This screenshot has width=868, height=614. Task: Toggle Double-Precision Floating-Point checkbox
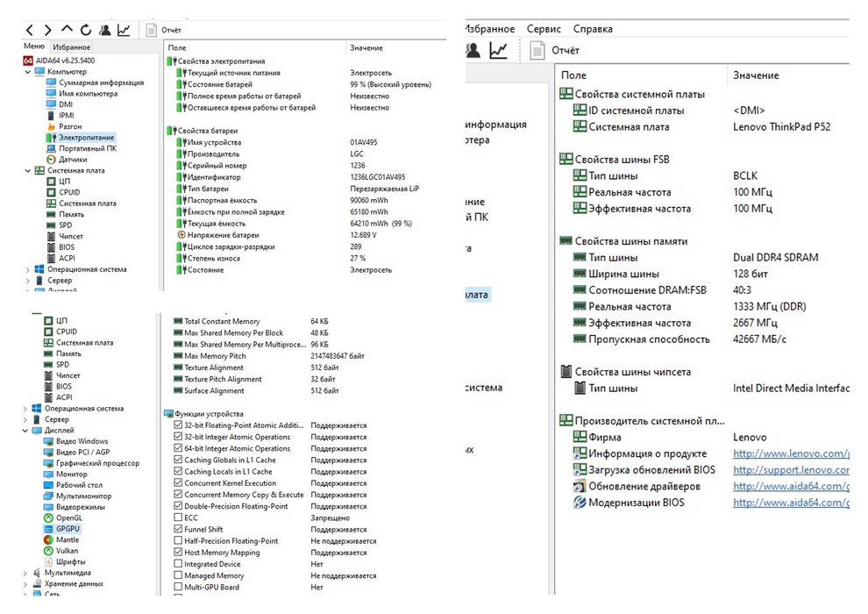pyautogui.click(x=178, y=506)
